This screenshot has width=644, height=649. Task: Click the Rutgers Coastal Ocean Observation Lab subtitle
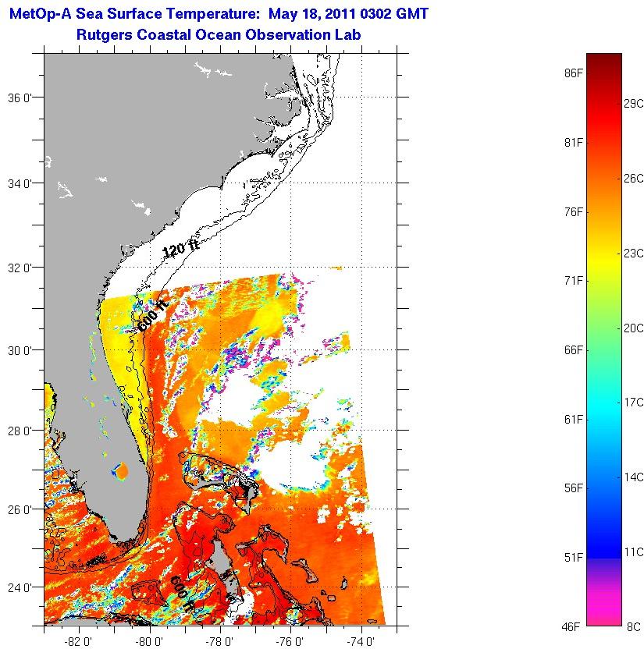click(x=219, y=34)
